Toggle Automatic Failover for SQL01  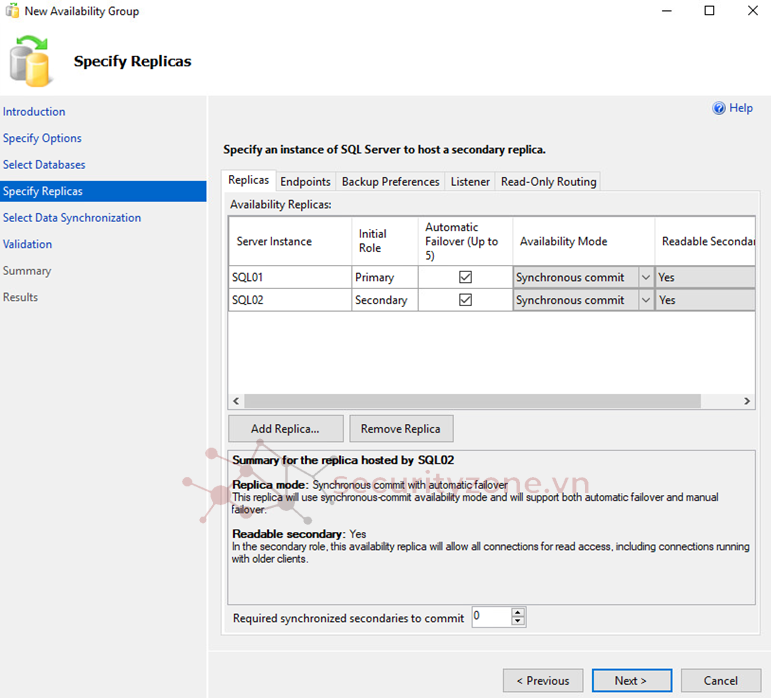[465, 277]
